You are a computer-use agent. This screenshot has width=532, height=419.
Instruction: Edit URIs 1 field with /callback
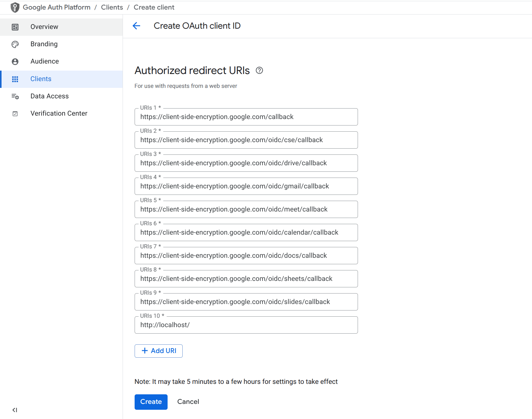[246, 117]
